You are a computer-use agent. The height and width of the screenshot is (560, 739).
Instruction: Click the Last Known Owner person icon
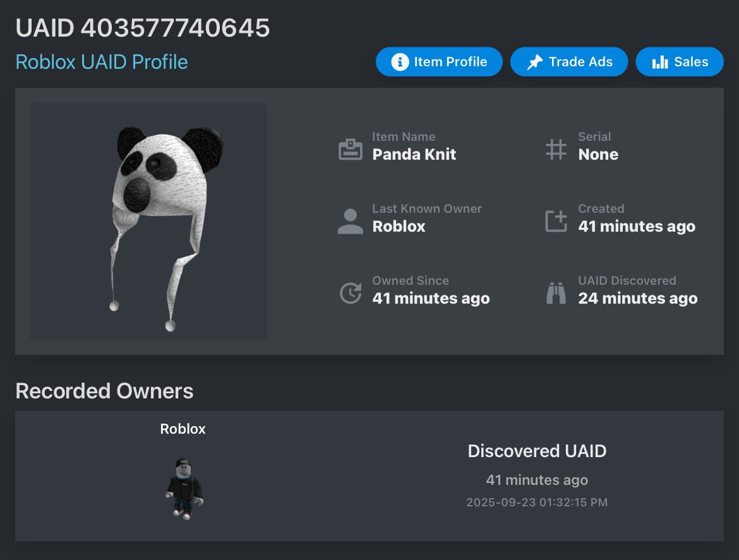pyautogui.click(x=351, y=222)
